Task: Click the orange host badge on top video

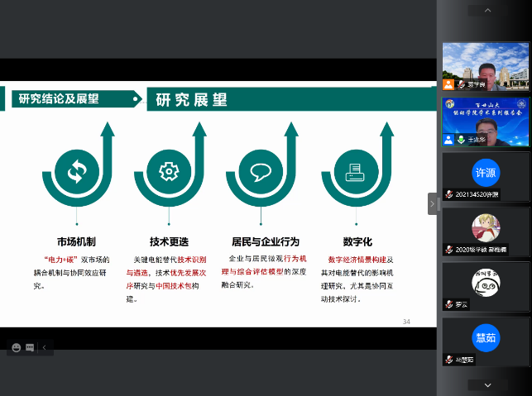Action: (x=448, y=84)
